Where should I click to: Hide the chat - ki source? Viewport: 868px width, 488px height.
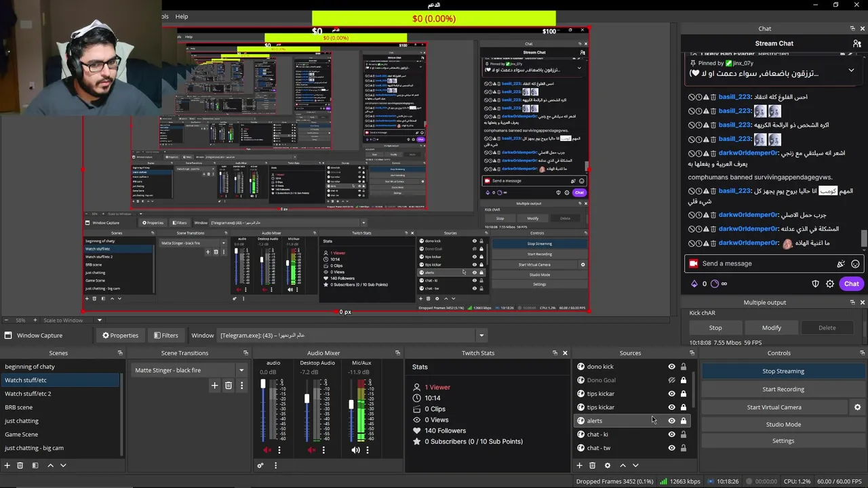coord(671,434)
